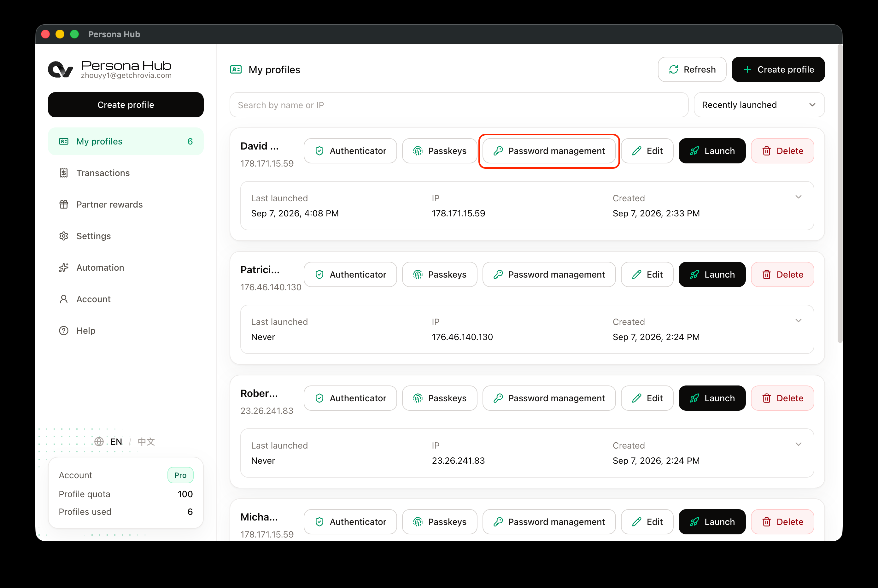Click the Transactions receipt icon in sidebar

64,173
